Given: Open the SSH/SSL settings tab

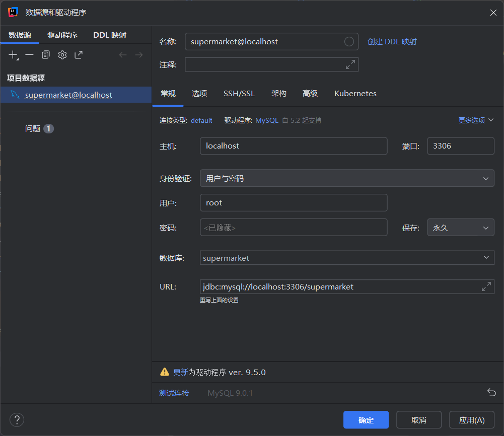Looking at the screenshot, I should click(x=239, y=94).
